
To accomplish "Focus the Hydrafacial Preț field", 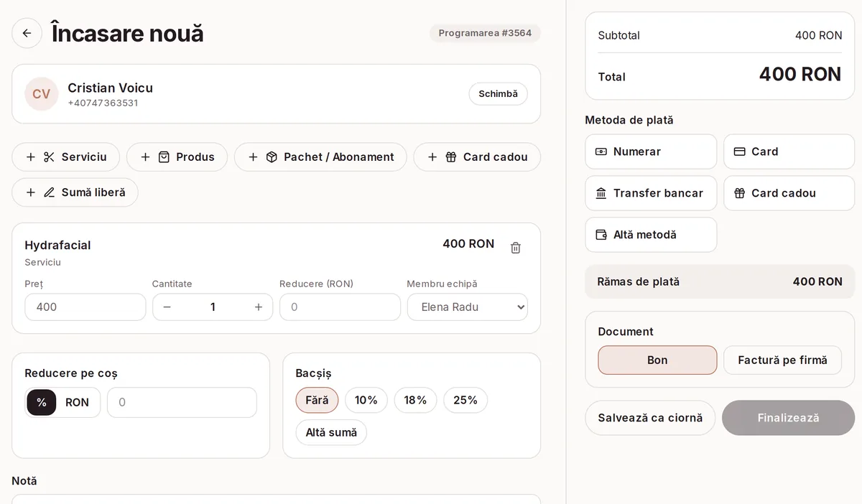I will 85,307.
